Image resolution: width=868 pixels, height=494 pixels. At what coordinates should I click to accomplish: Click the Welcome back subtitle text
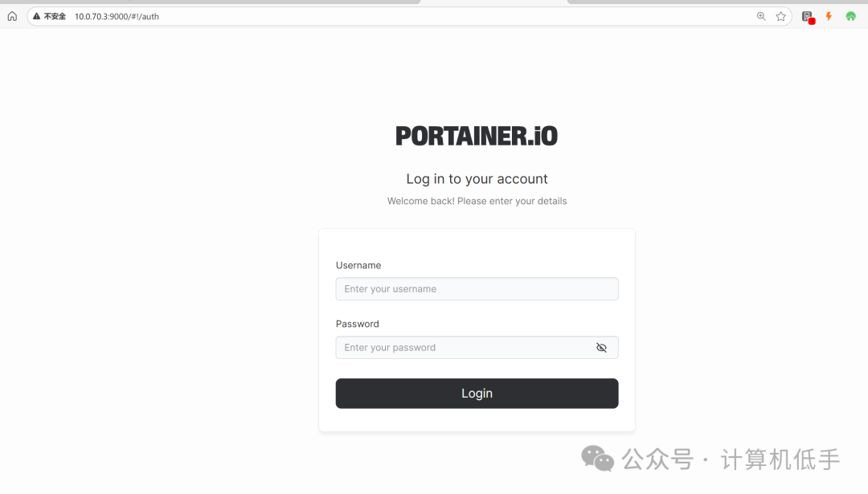coord(477,202)
